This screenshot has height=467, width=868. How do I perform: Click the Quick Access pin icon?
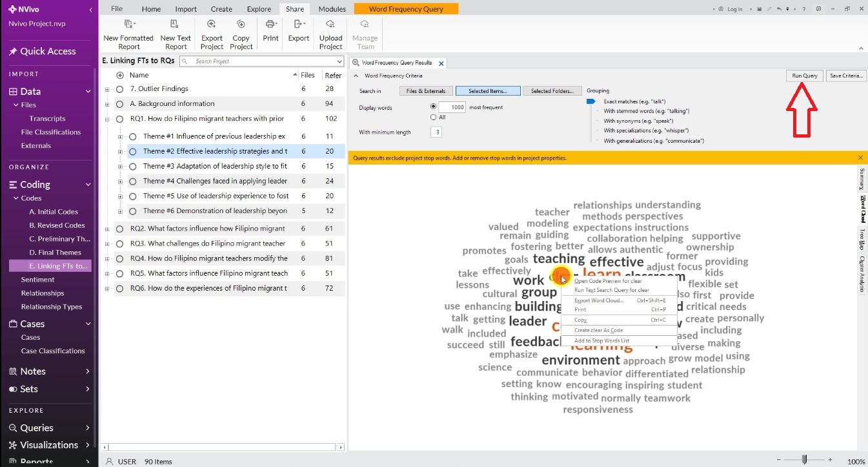tap(13, 52)
